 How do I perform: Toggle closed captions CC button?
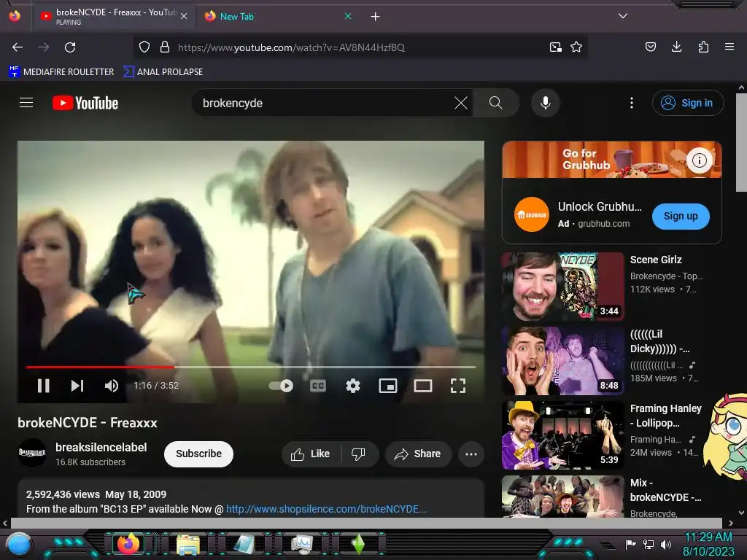(x=318, y=386)
